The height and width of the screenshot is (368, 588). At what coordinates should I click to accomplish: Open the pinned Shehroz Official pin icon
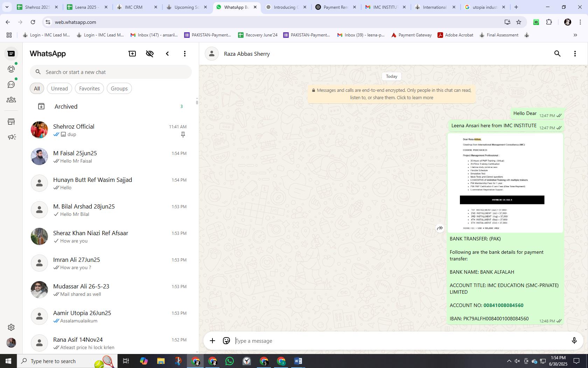click(x=183, y=135)
